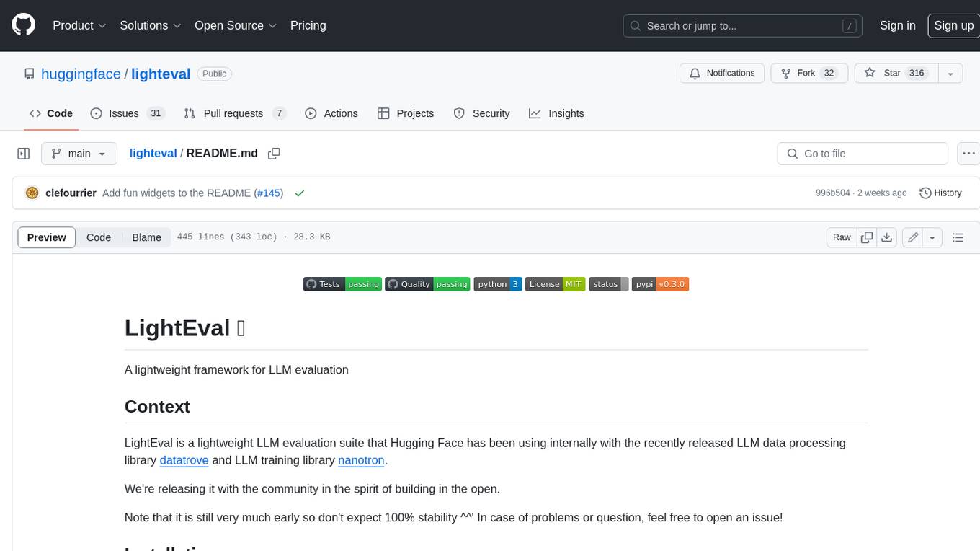
Task: Click the status badge
Action: coord(609,284)
